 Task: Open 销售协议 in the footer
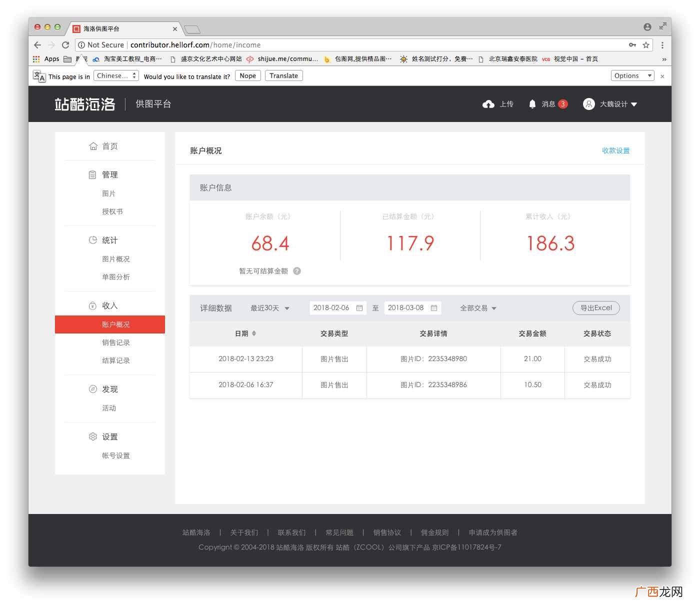pos(387,532)
